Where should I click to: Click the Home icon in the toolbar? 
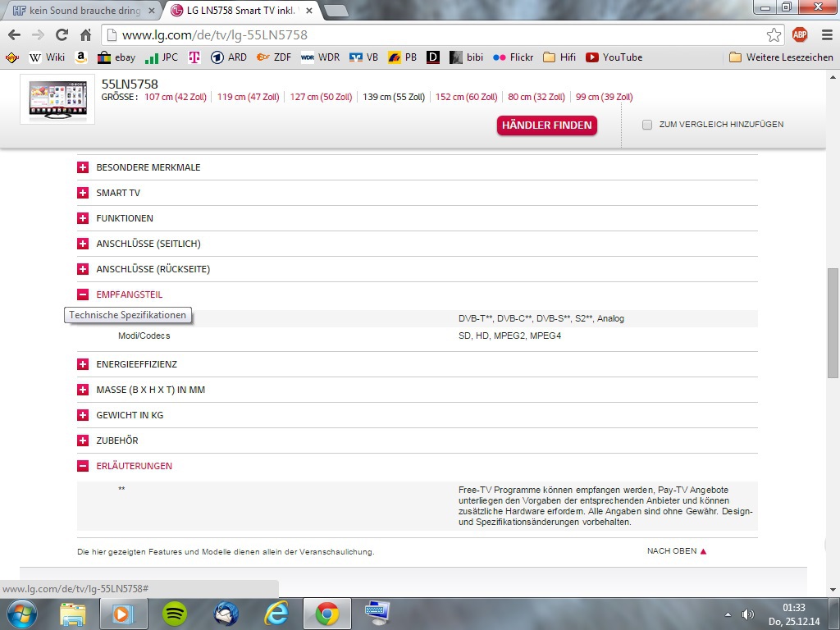click(x=85, y=35)
